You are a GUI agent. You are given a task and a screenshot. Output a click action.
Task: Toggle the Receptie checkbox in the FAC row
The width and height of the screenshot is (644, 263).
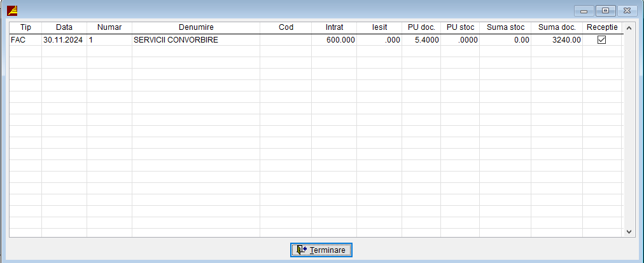(601, 39)
